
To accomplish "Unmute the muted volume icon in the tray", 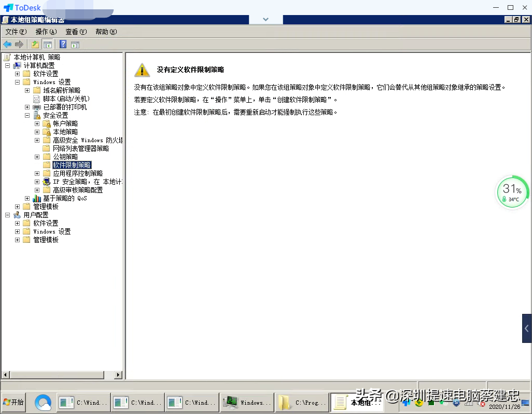I will 480,403.
